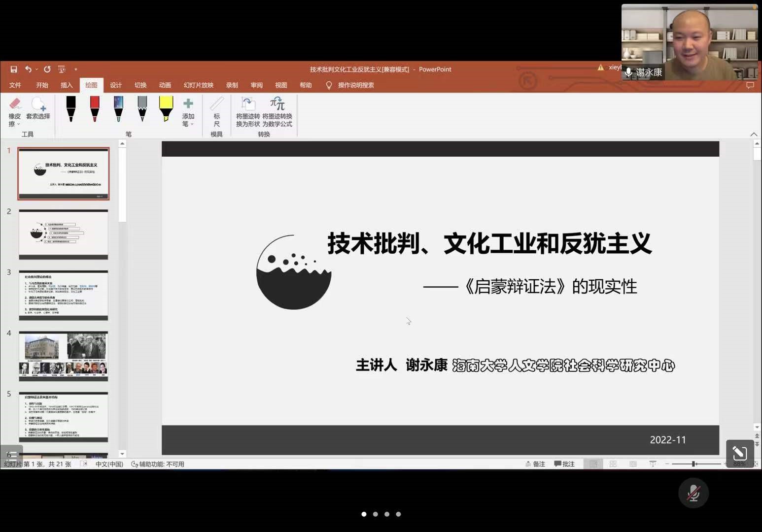762x532 pixels.
Task: Save the presentation with the save icon
Action: [14, 69]
